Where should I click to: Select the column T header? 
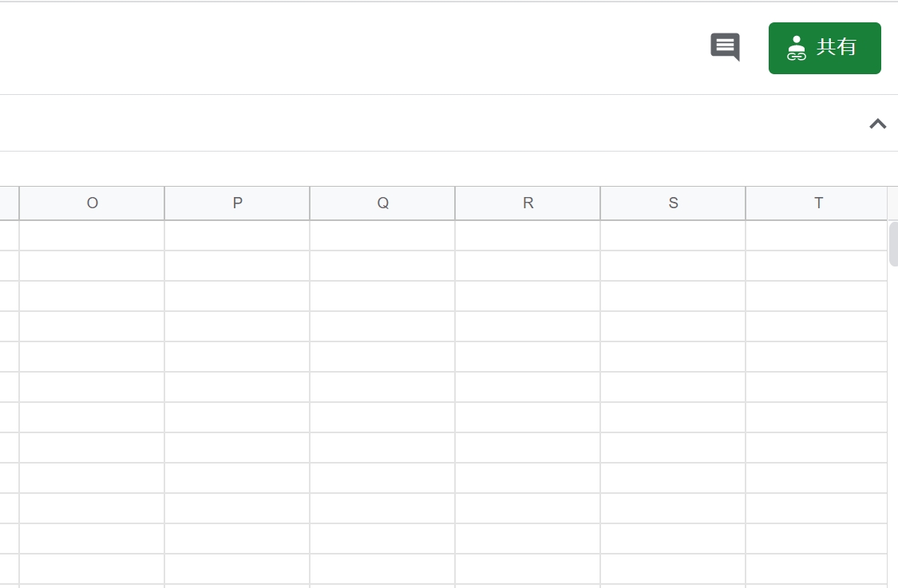point(817,203)
